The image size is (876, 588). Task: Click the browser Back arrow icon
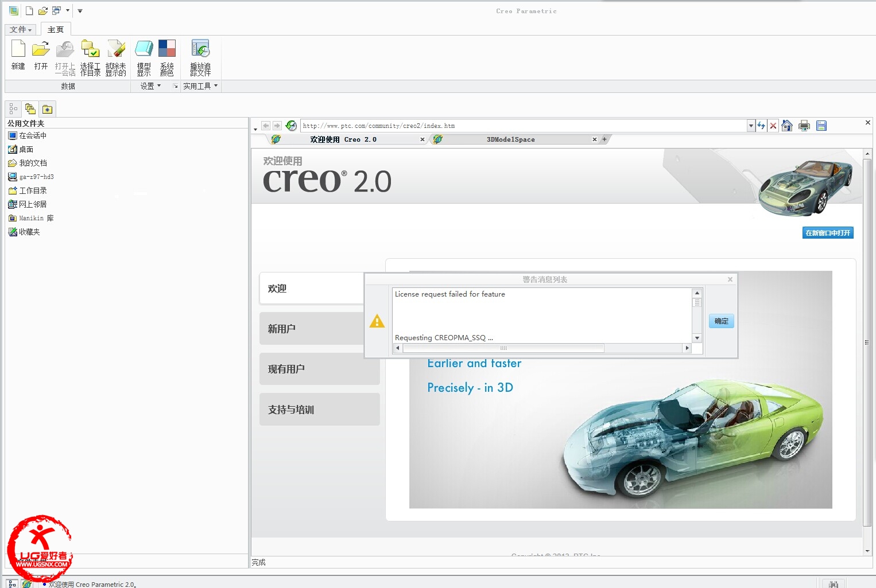(266, 126)
